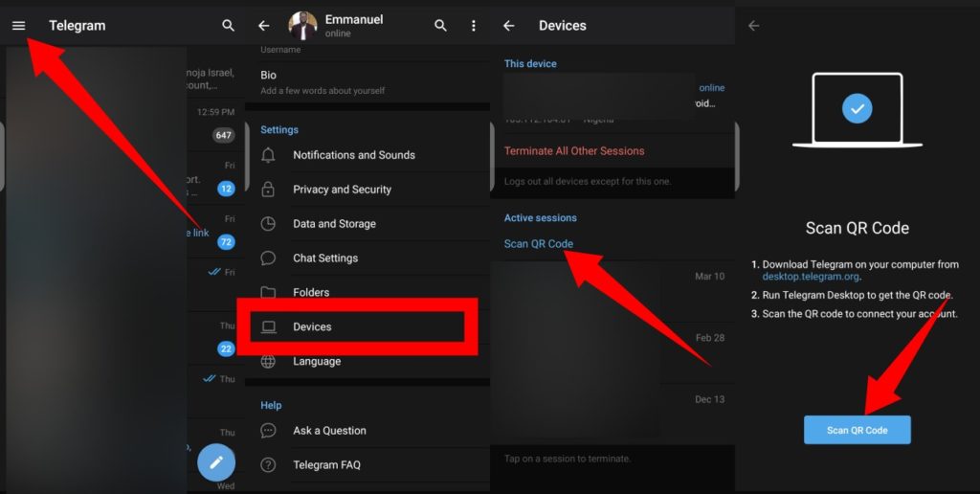Image resolution: width=980 pixels, height=494 pixels.
Task: Open Emmanuel's profile photo
Action: 302,26
